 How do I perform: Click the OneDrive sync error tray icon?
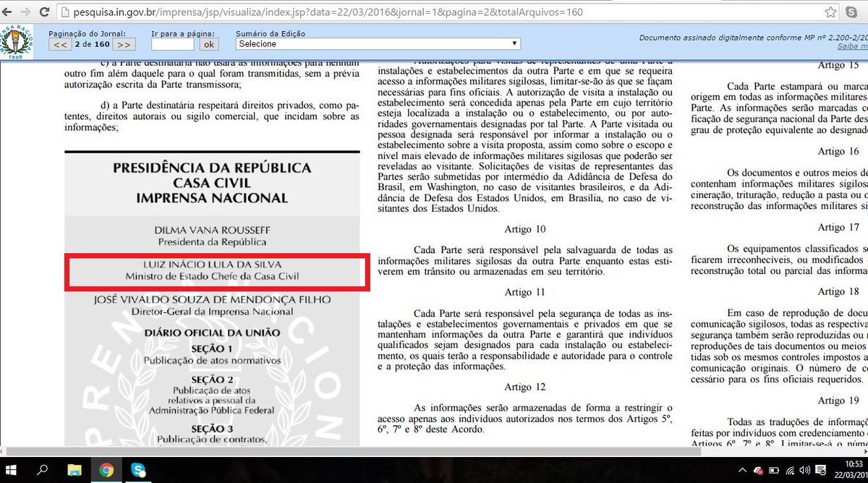(758, 471)
